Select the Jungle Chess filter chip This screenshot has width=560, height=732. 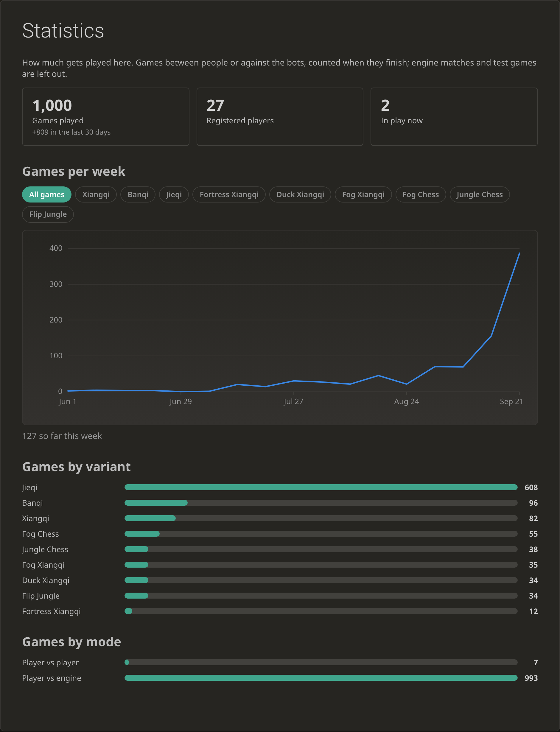(480, 194)
